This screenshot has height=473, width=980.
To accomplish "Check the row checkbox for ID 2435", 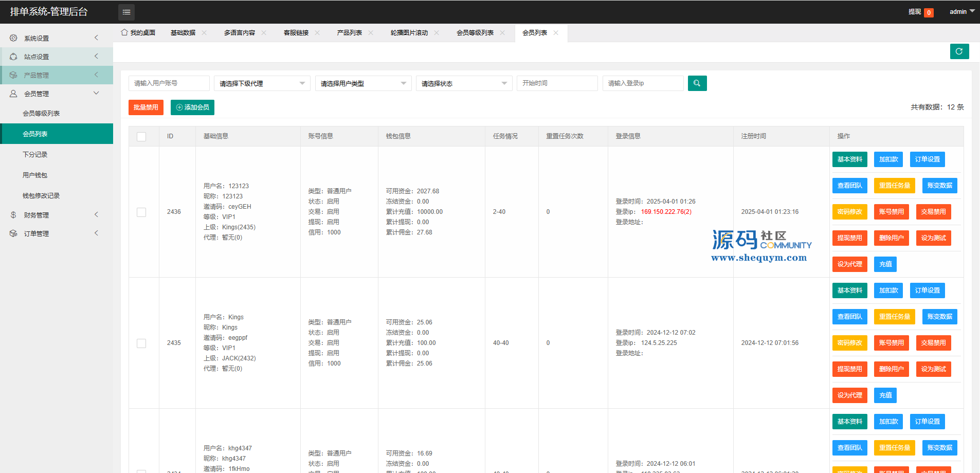I will 141,343.
